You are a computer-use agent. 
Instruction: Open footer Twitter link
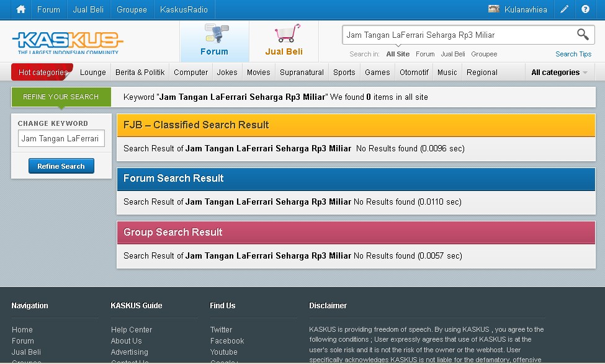tap(221, 330)
